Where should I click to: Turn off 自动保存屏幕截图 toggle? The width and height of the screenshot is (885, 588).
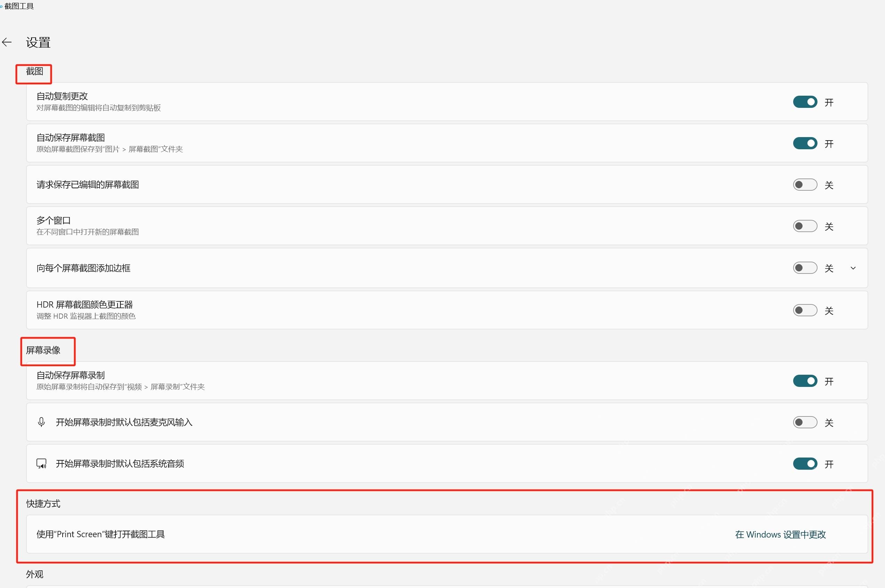(805, 143)
